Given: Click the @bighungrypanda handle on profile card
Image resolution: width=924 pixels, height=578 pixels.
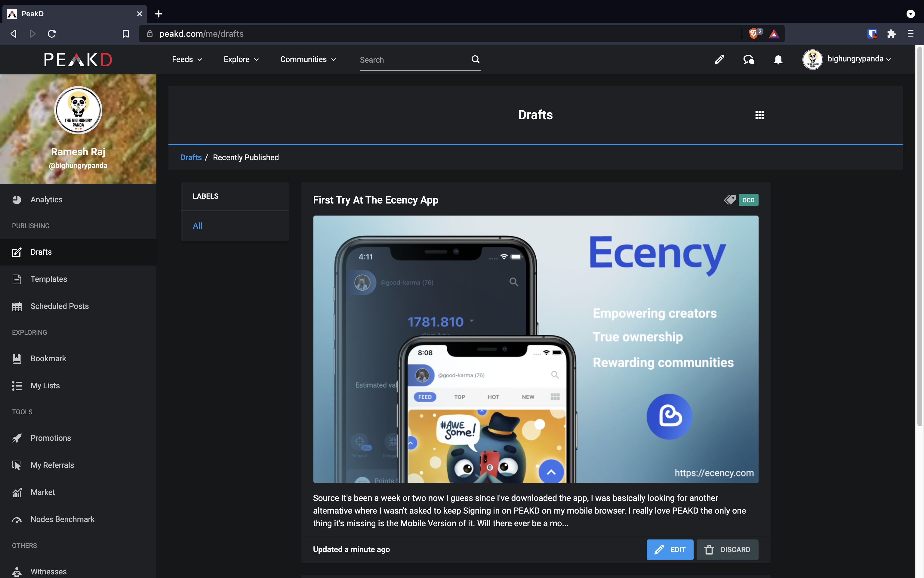Looking at the screenshot, I should tap(78, 166).
